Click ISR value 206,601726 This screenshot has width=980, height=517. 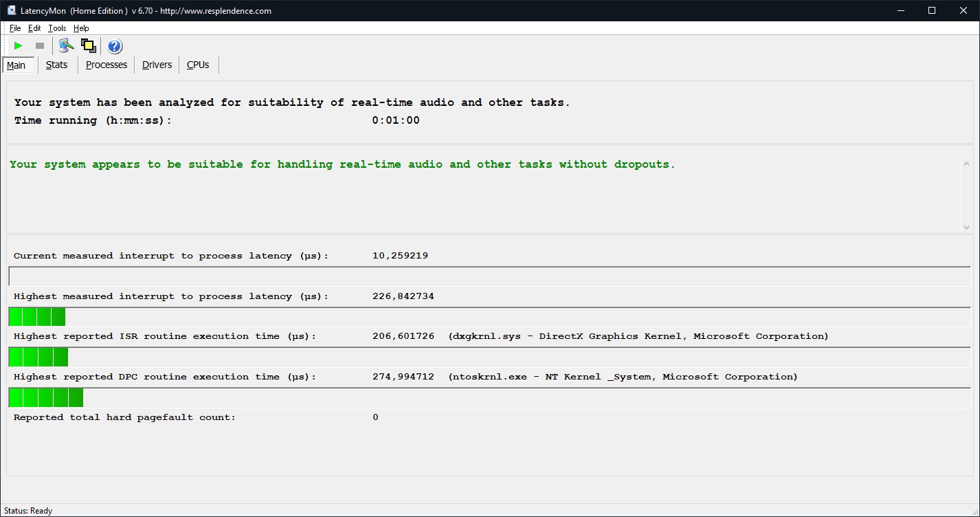point(403,336)
